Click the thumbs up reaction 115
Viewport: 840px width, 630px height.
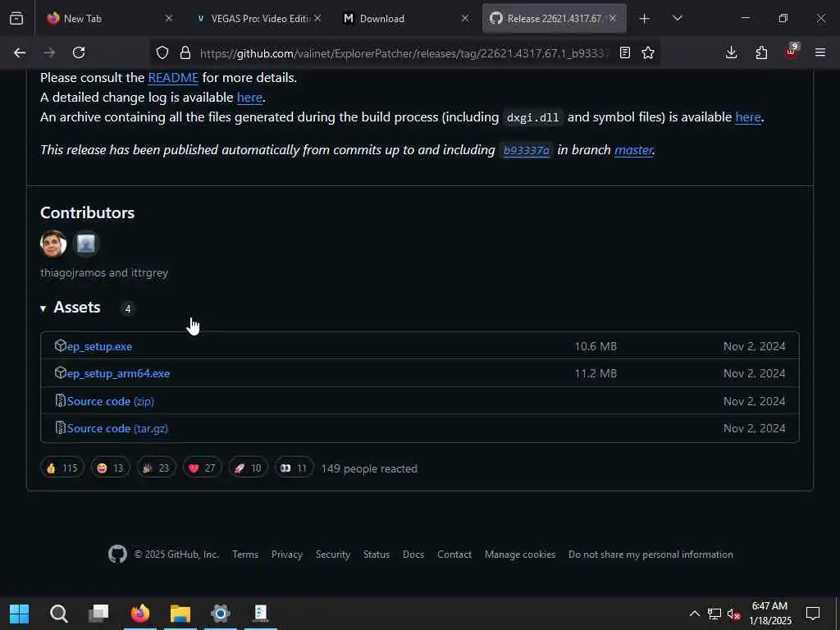(x=62, y=468)
